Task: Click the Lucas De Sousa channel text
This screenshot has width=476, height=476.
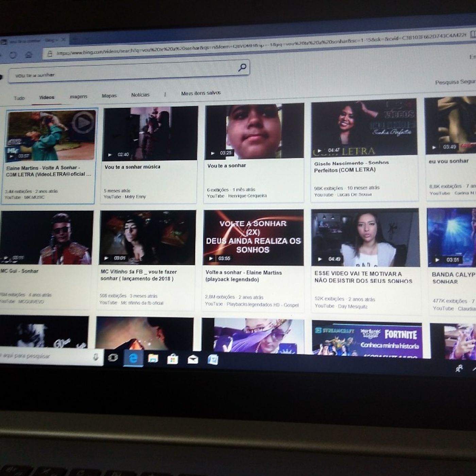Action: pyautogui.click(x=354, y=194)
